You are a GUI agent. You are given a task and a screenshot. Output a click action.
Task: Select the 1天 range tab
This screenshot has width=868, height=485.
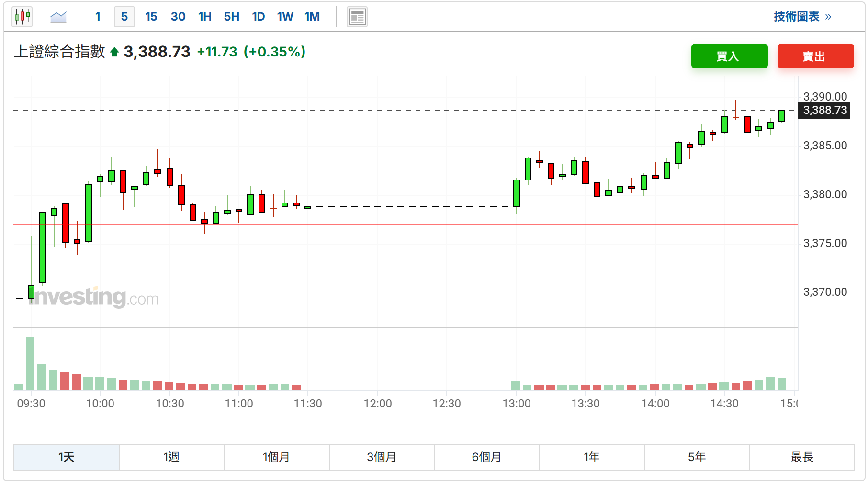[x=67, y=457]
